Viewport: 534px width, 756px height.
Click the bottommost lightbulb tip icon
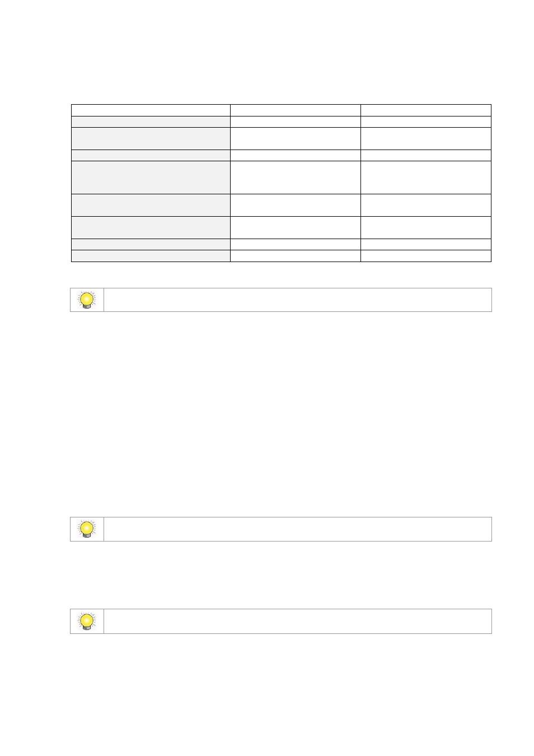(x=87, y=622)
